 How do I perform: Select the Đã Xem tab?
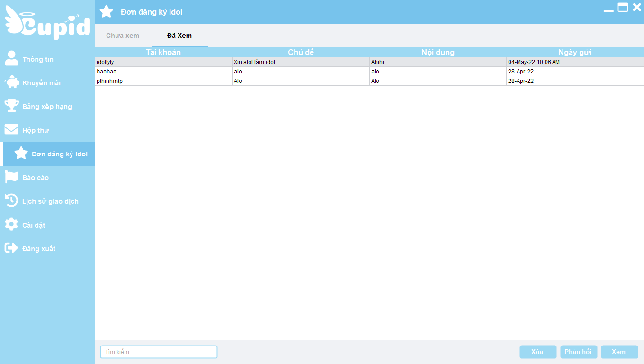point(179,36)
